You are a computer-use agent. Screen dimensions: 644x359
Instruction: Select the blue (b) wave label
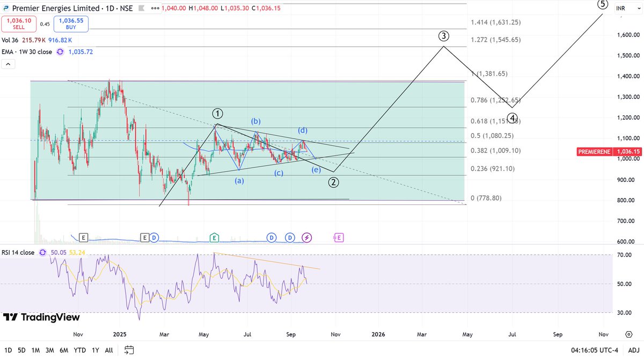[x=256, y=121]
